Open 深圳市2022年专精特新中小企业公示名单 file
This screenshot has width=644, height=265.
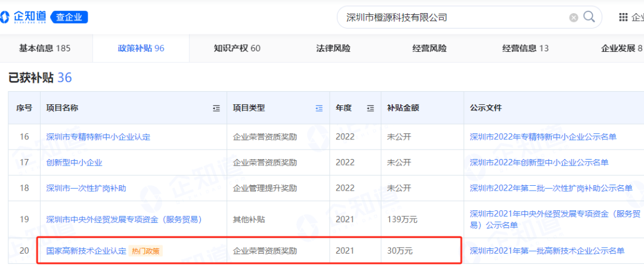pos(543,137)
